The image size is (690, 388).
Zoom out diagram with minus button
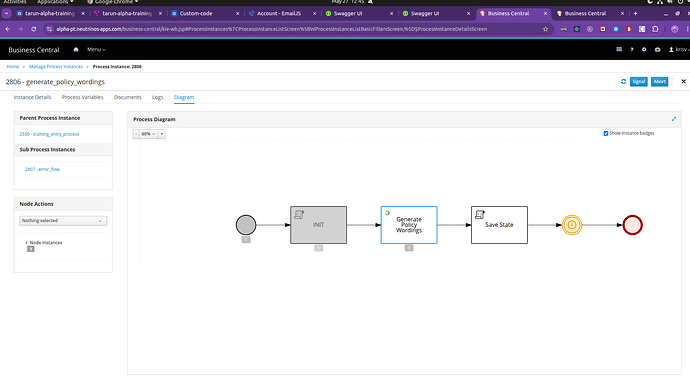(x=136, y=134)
